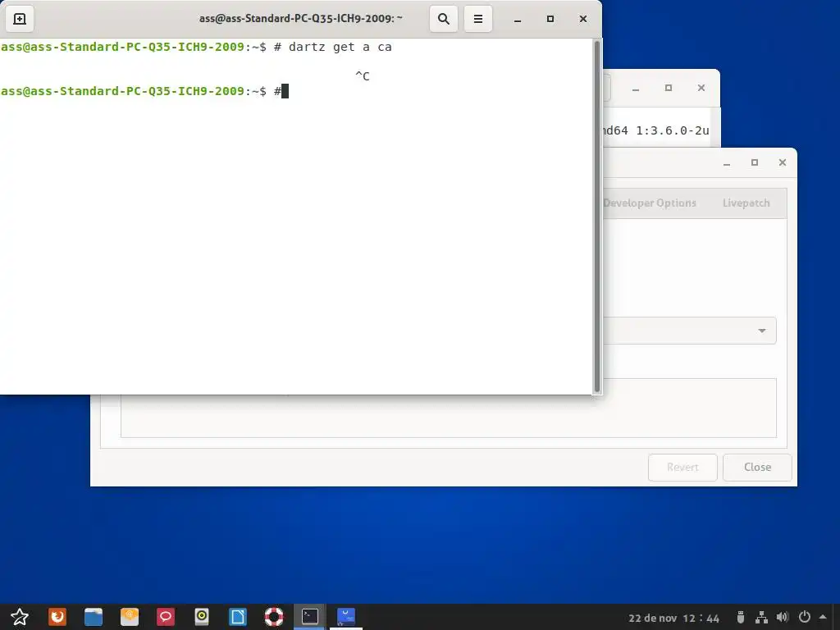
Task: Click the date and time clock
Action: [x=673, y=619]
